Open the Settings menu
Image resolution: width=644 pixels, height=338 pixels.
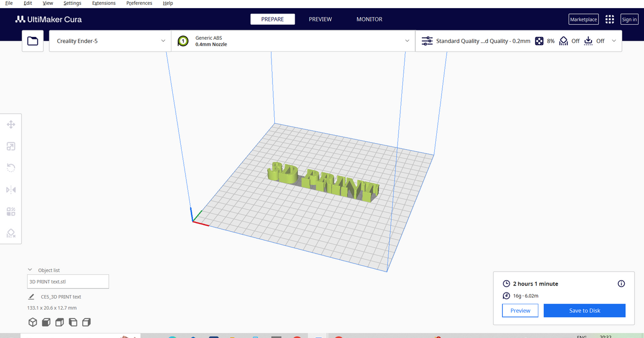coord(72,3)
